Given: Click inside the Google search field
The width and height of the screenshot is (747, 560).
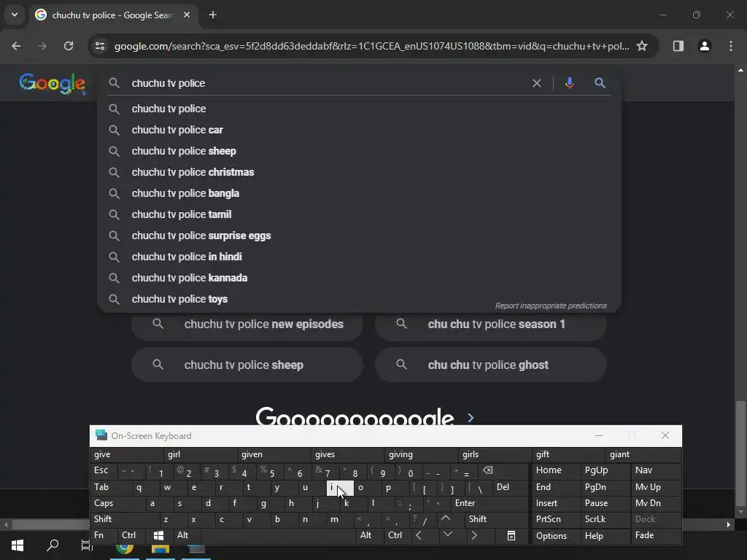Looking at the screenshot, I should (329, 83).
